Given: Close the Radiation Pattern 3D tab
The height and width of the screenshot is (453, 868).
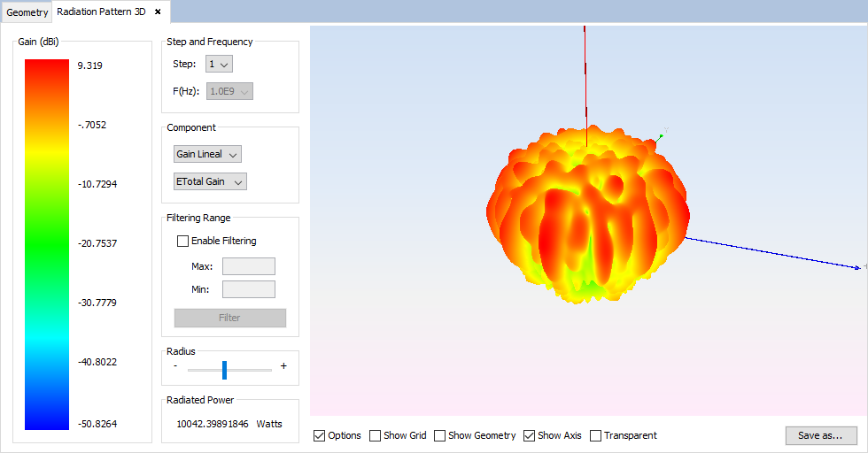Looking at the screenshot, I should click(x=158, y=12).
